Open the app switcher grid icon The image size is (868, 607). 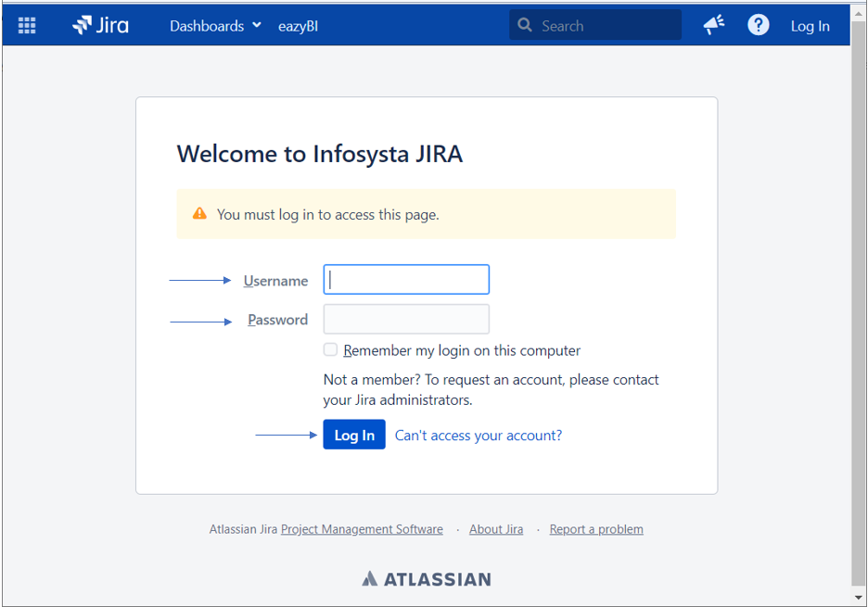coord(27,26)
